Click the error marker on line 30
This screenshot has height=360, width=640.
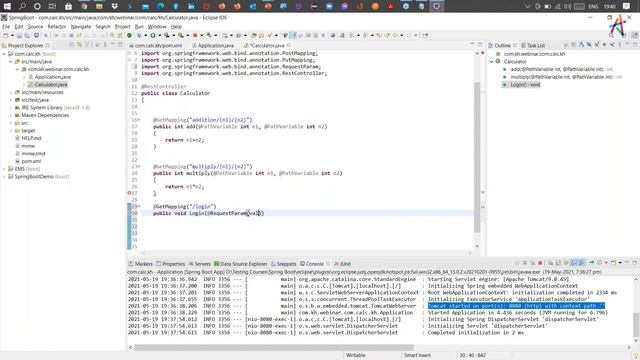click(x=130, y=213)
